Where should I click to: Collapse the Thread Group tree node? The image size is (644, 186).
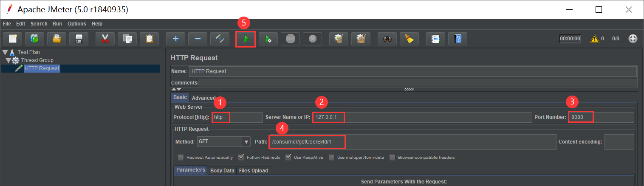[x=8, y=60]
